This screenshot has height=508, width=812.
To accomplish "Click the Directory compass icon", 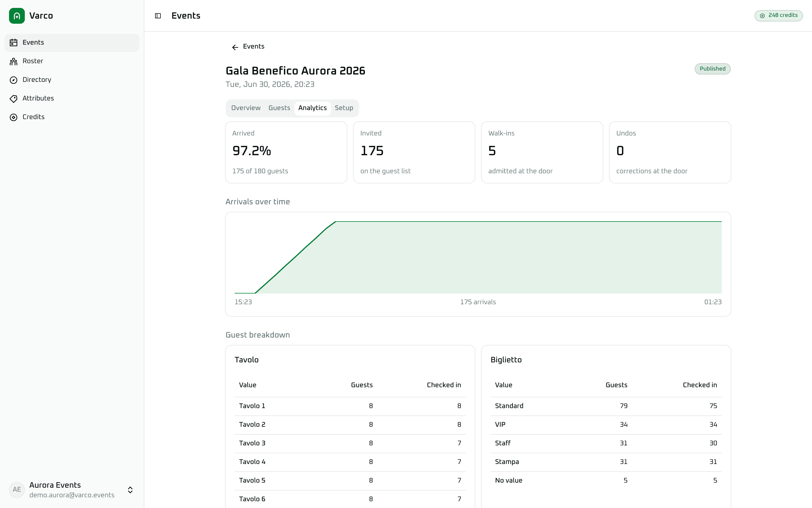I will pyautogui.click(x=14, y=80).
